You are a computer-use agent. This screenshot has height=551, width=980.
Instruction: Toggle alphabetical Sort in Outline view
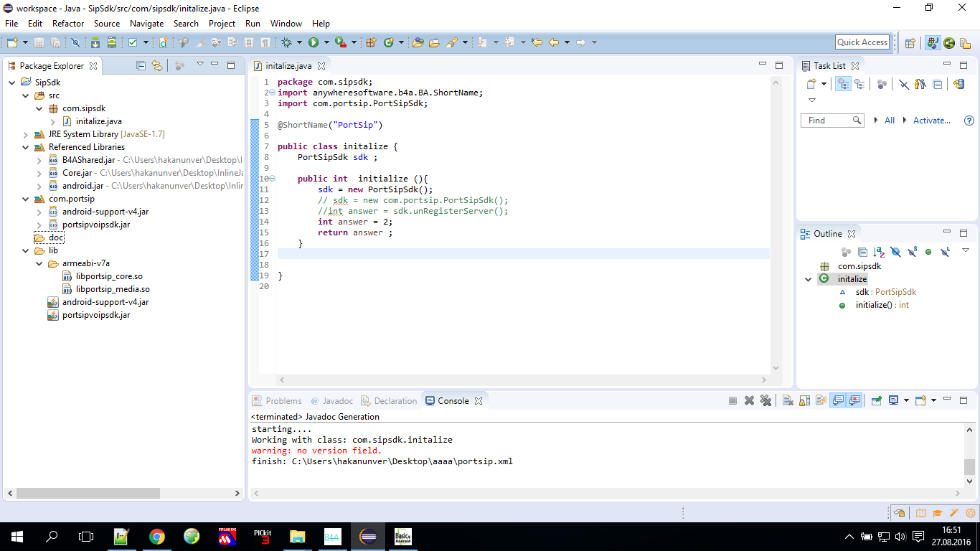click(x=879, y=252)
